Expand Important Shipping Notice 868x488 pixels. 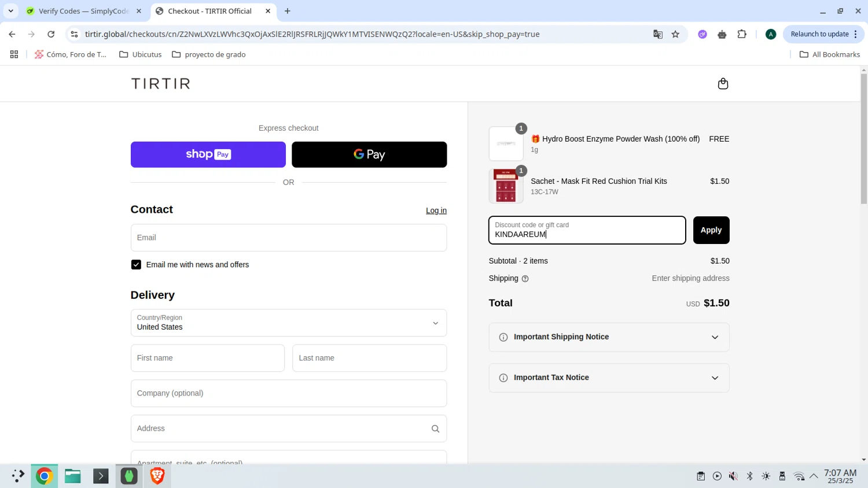[609, 337]
